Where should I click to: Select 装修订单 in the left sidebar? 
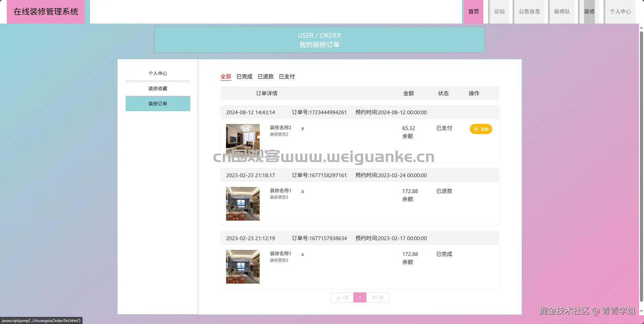(x=158, y=104)
